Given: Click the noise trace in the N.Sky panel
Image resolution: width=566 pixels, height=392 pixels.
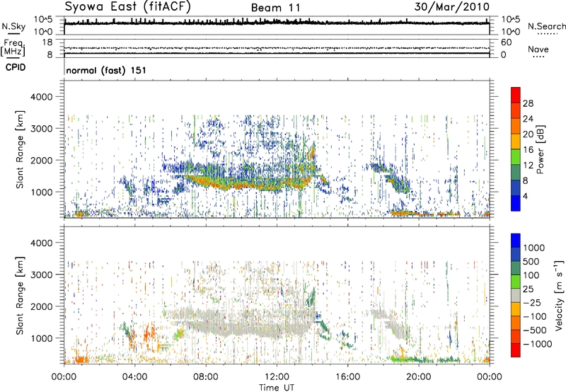Looking at the screenshot, I should pyautogui.click(x=277, y=23).
